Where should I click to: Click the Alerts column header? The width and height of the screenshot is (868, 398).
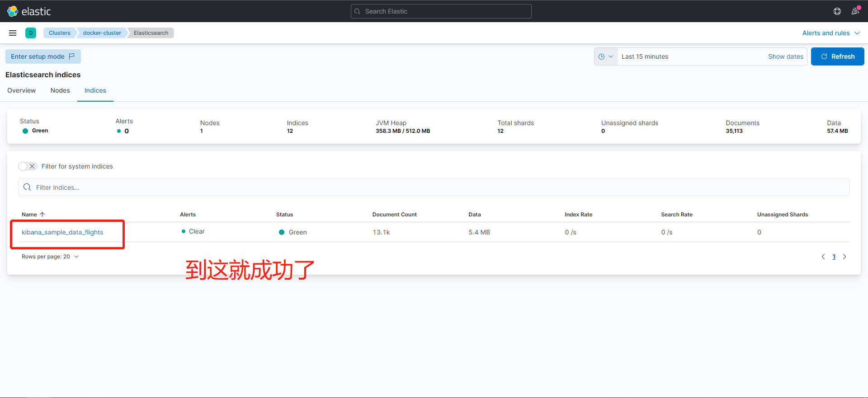188,215
